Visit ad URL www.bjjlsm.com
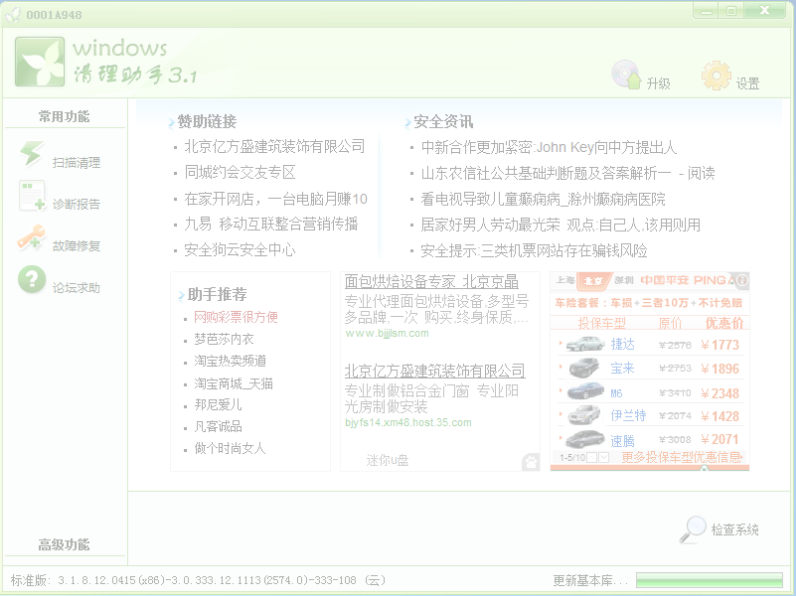The height and width of the screenshot is (596, 796). tap(387, 334)
